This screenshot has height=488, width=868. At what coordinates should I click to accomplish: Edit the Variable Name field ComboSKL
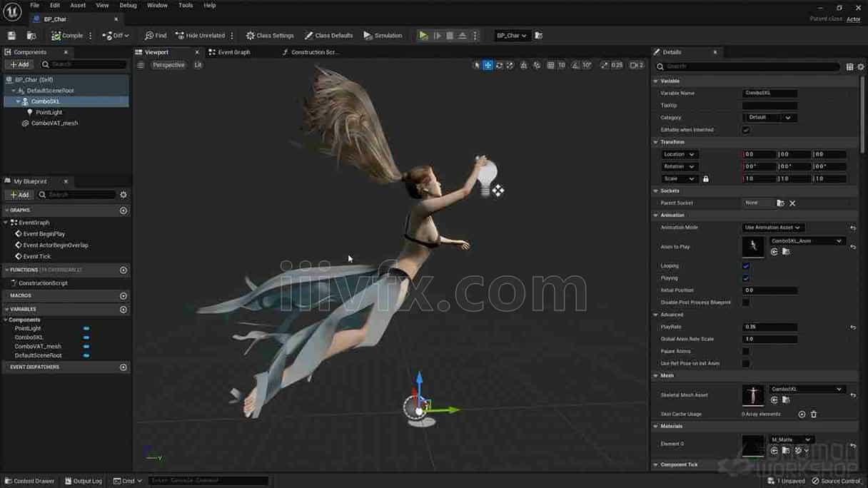769,93
